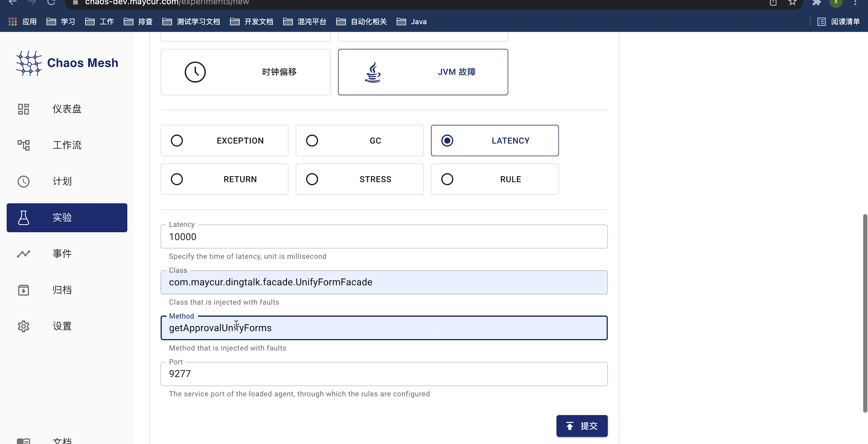This screenshot has width=868, height=444.
Task: Focus the Port input field
Action: pyautogui.click(x=384, y=374)
